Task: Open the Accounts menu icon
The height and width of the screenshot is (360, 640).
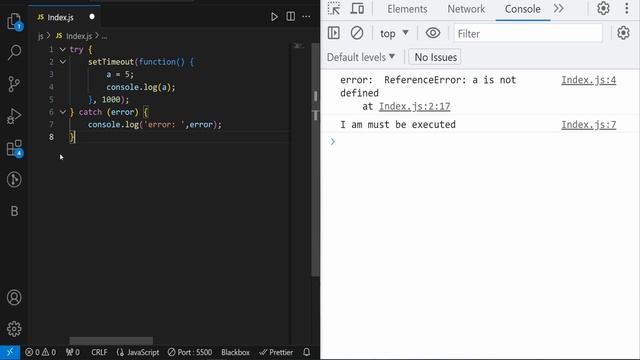Action: tap(14, 298)
